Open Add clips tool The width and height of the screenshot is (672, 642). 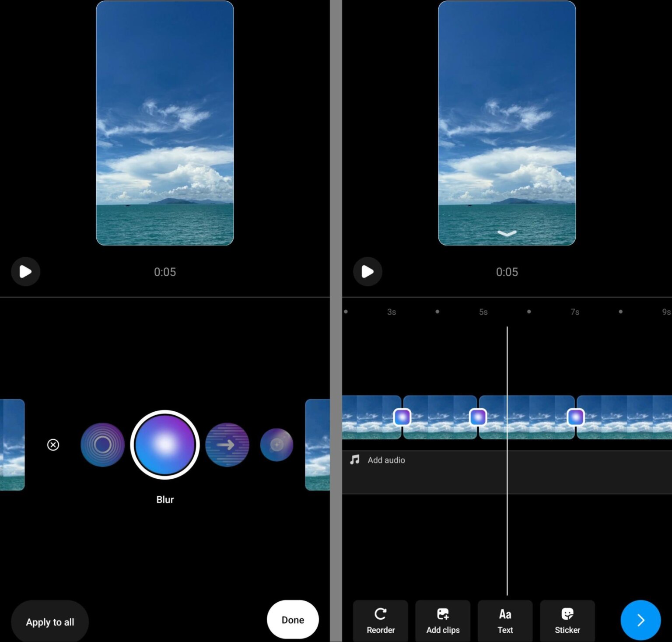pos(443,621)
